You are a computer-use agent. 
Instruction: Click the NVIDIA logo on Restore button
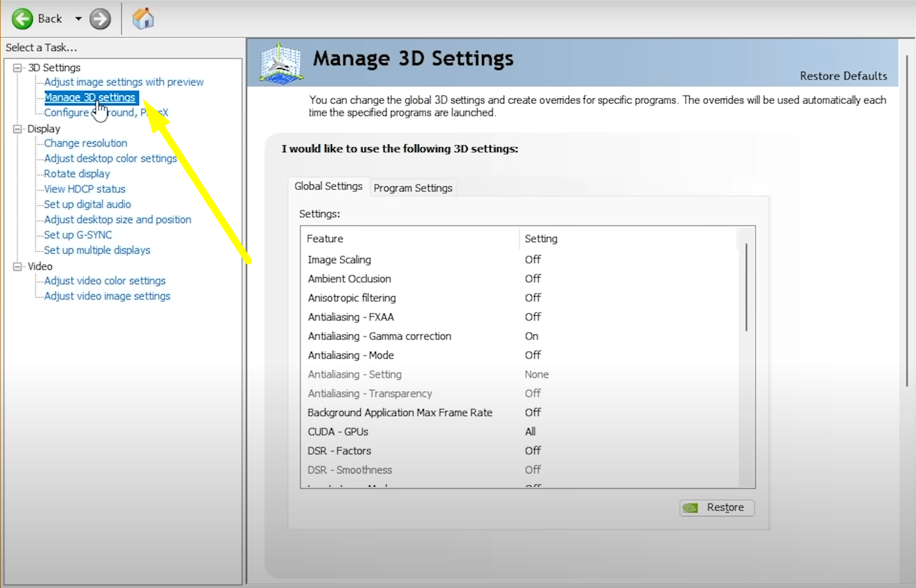tap(690, 508)
